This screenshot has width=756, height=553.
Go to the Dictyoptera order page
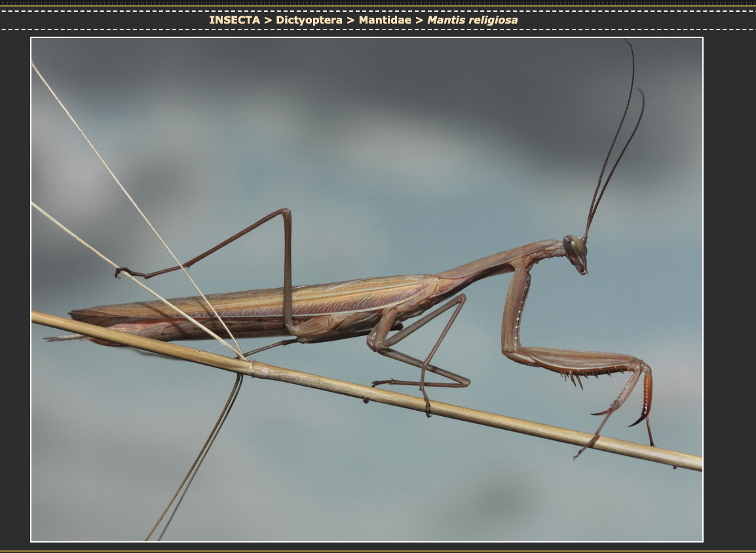point(309,20)
